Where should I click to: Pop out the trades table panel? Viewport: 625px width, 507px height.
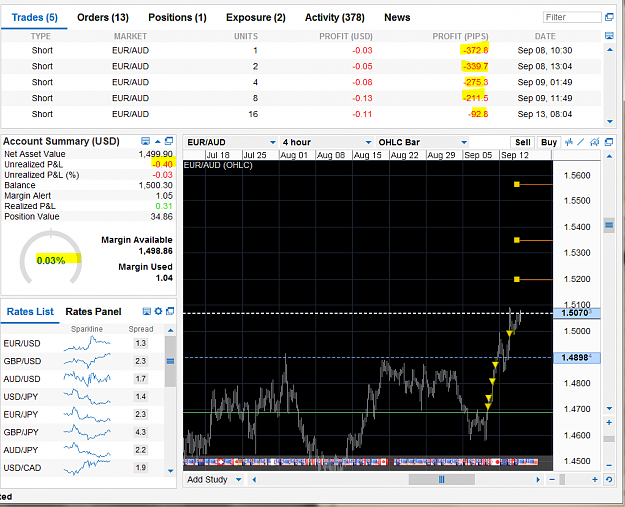pos(609,17)
